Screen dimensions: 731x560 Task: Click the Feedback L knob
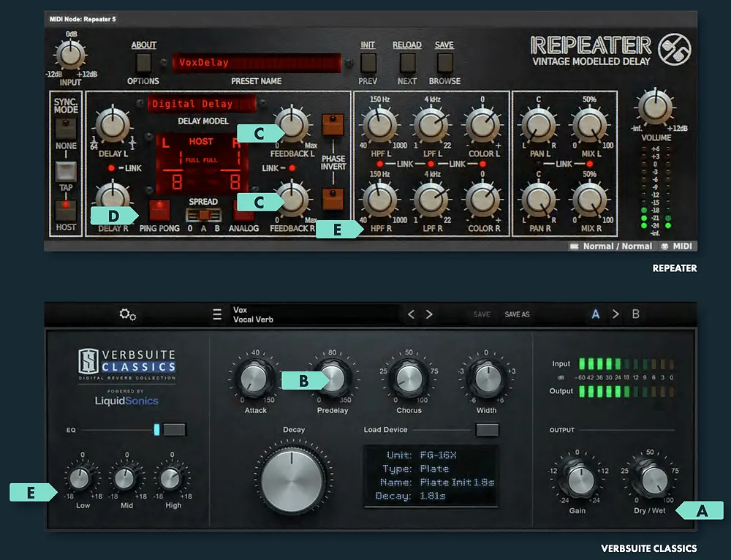(x=292, y=125)
